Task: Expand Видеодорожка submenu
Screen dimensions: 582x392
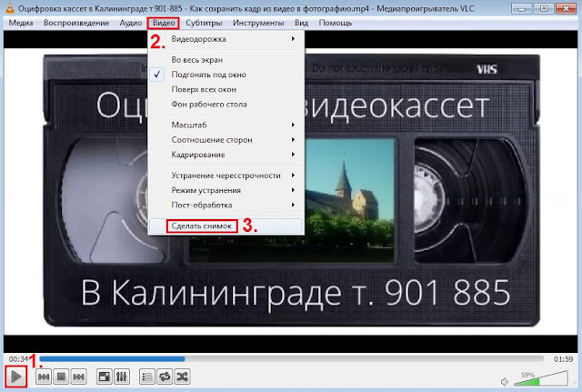Action: click(x=226, y=39)
